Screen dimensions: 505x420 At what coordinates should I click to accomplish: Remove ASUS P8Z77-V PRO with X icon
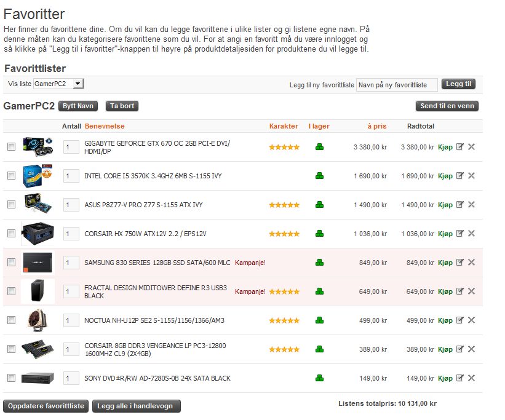tap(472, 205)
